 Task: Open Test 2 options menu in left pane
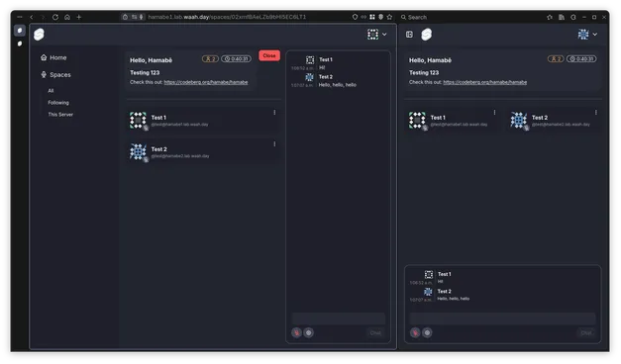(274, 144)
